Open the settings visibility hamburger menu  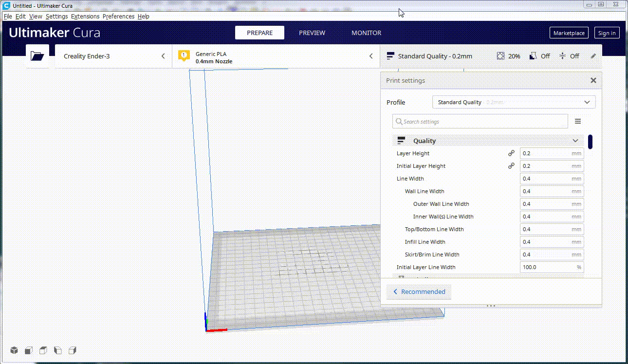[x=578, y=121]
